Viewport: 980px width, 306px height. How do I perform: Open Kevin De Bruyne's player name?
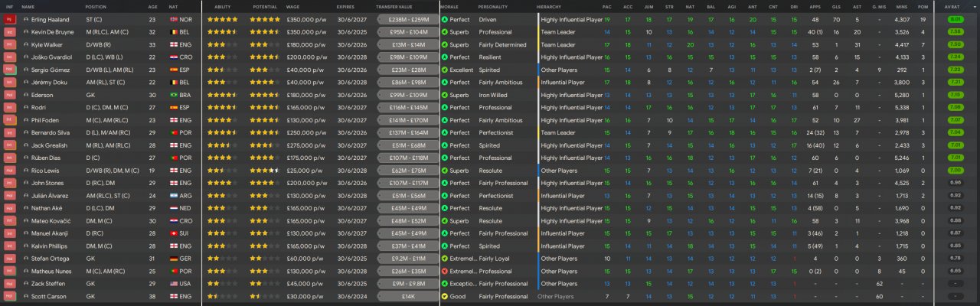[52, 33]
